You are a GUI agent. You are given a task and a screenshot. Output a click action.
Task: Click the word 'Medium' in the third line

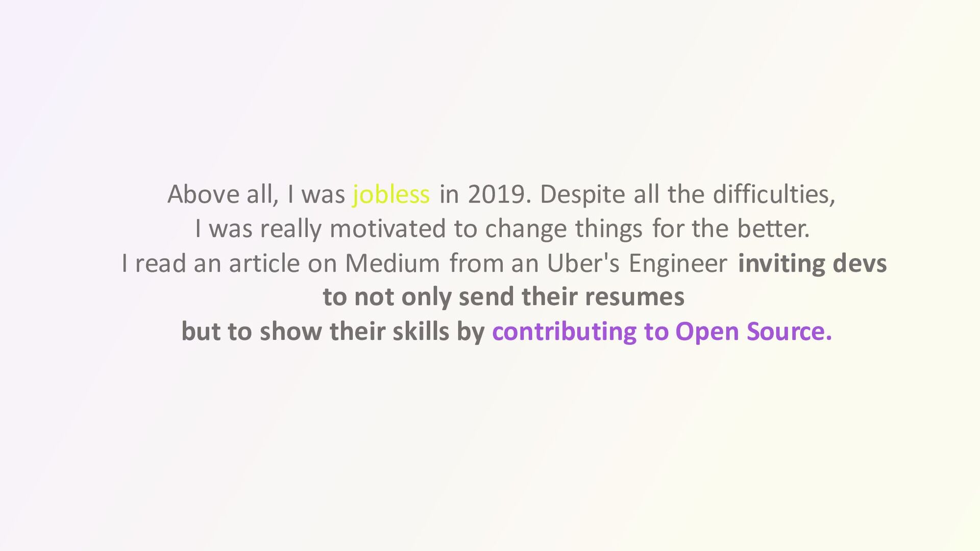pos(392,264)
